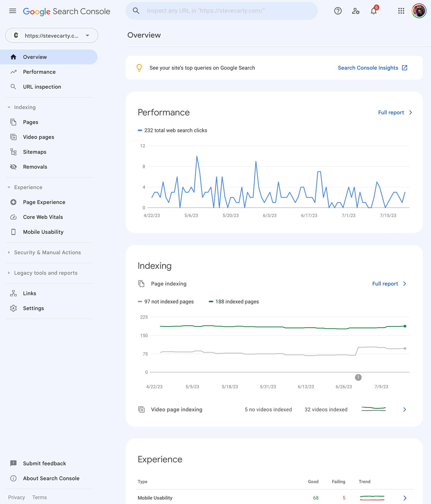The image size is (431, 504).
Task: Open Mobile Usability row chevron
Action: tap(405, 498)
